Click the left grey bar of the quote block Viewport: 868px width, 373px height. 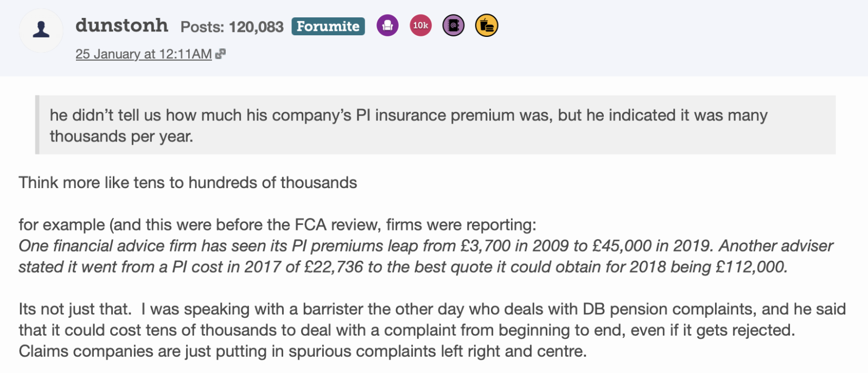[x=37, y=125]
